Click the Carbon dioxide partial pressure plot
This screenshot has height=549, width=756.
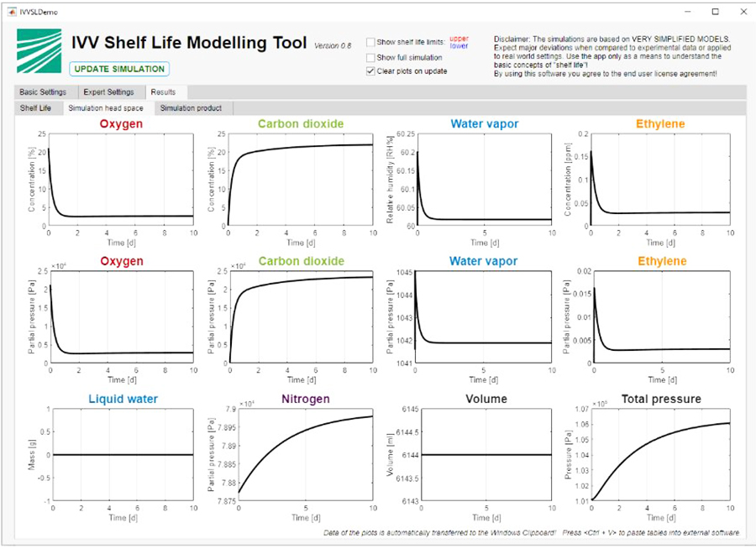(302, 317)
